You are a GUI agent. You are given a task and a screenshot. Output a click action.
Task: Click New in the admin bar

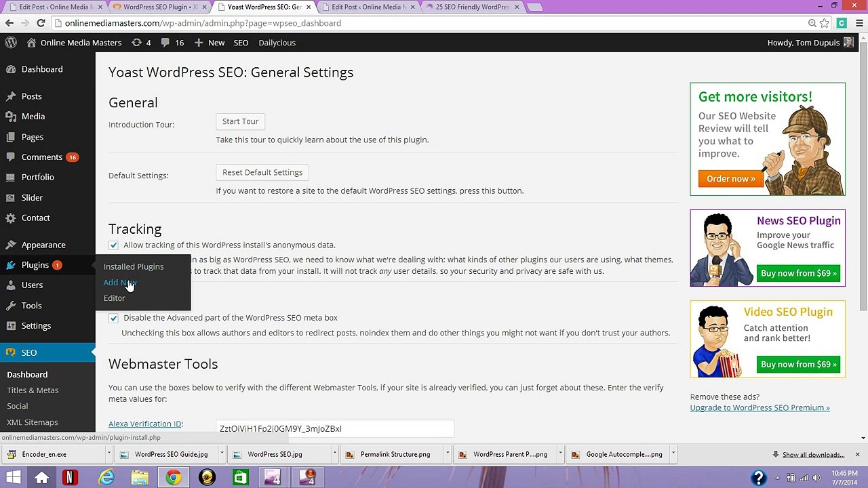click(210, 43)
